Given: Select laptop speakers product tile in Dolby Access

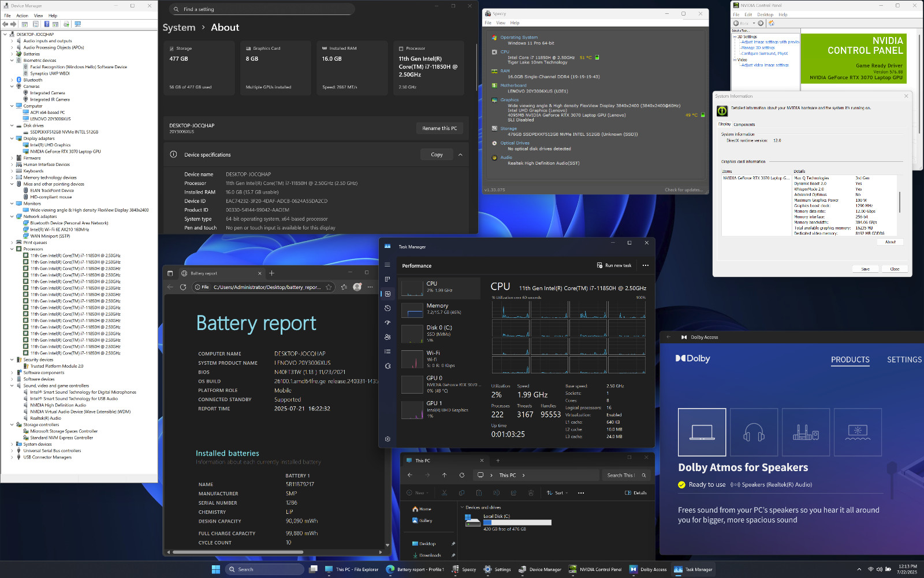Looking at the screenshot, I should pos(702,432).
